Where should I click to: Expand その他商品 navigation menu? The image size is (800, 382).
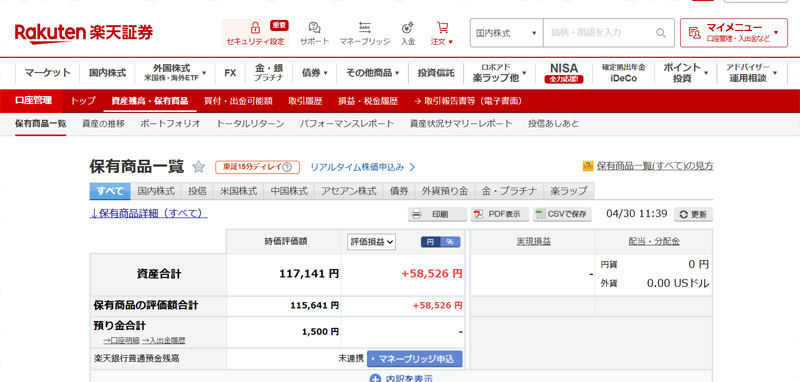pyautogui.click(x=372, y=73)
